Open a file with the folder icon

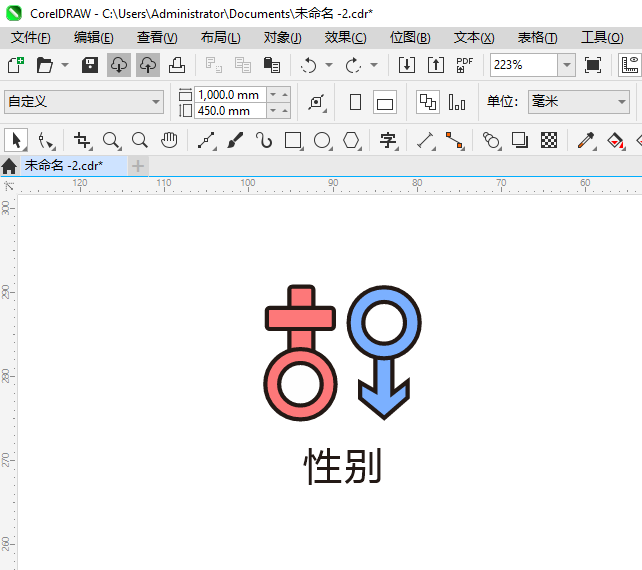click(x=44, y=65)
